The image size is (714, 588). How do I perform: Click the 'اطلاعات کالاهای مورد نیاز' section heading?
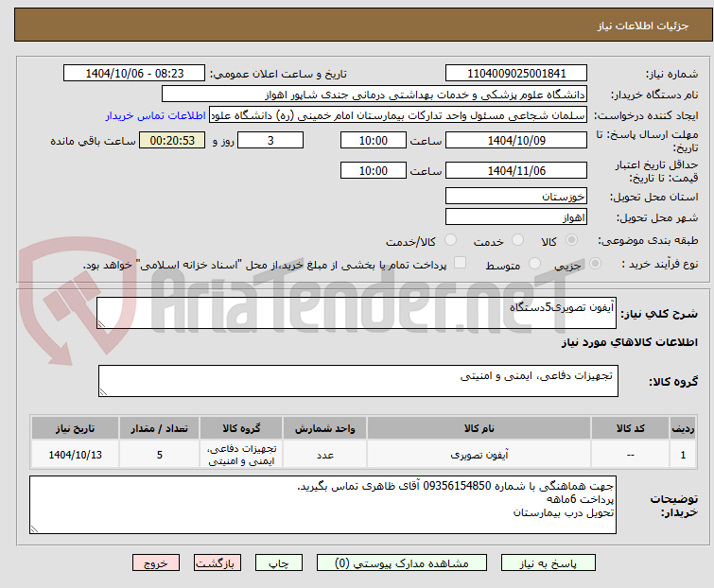pos(629,342)
